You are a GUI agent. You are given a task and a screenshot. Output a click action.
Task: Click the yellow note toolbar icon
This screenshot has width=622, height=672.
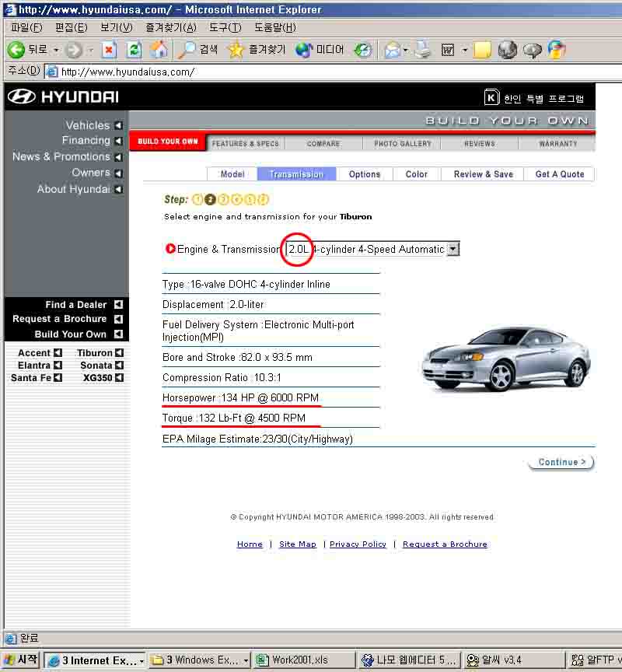click(x=482, y=50)
